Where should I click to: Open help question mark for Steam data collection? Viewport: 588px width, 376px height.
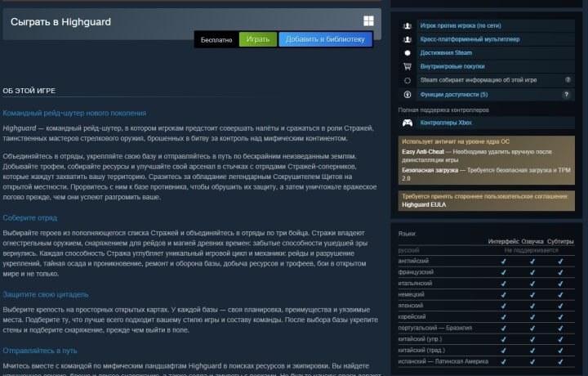pos(568,80)
